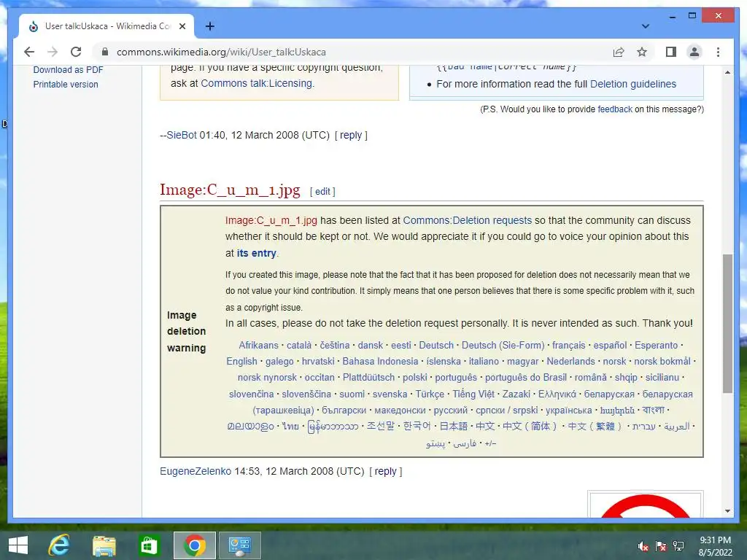Click the forward navigation arrow

click(x=53, y=52)
